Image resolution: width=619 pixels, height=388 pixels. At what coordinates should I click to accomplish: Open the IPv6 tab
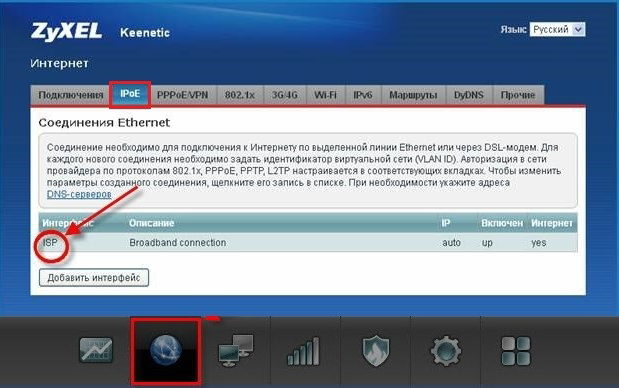click(x=363, y=95)
